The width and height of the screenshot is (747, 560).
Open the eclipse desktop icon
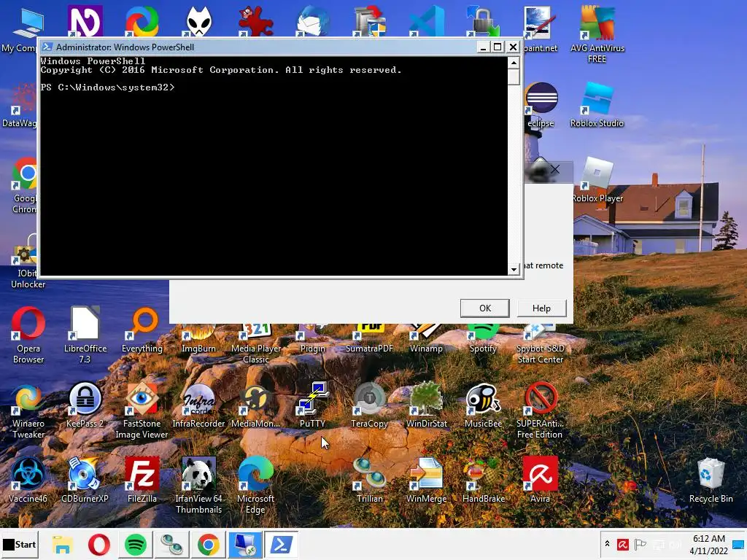tap(541, 105)
